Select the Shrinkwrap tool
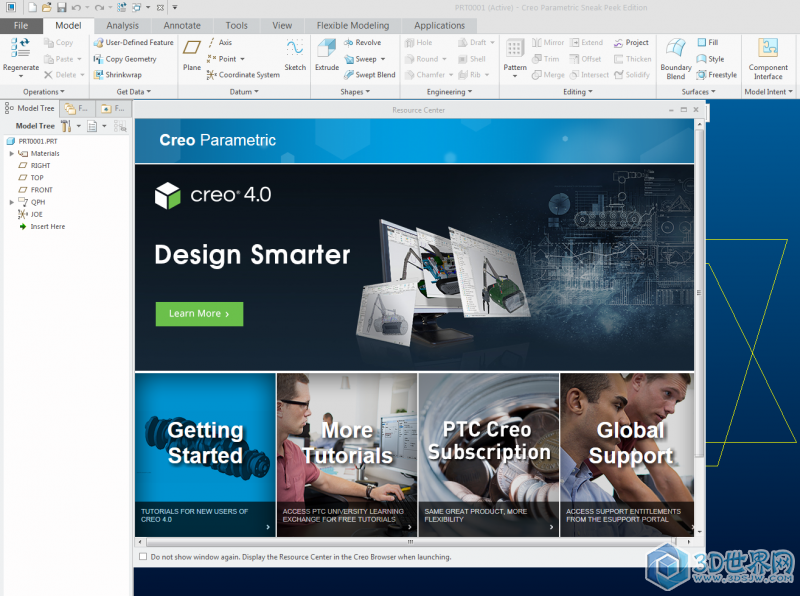This screenshot has width=800, height=596. pos(118,74)
